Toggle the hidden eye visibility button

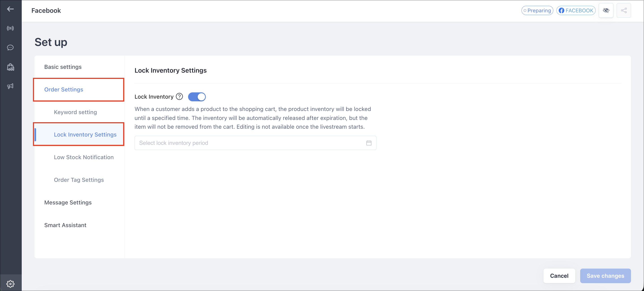coord(606,11)
